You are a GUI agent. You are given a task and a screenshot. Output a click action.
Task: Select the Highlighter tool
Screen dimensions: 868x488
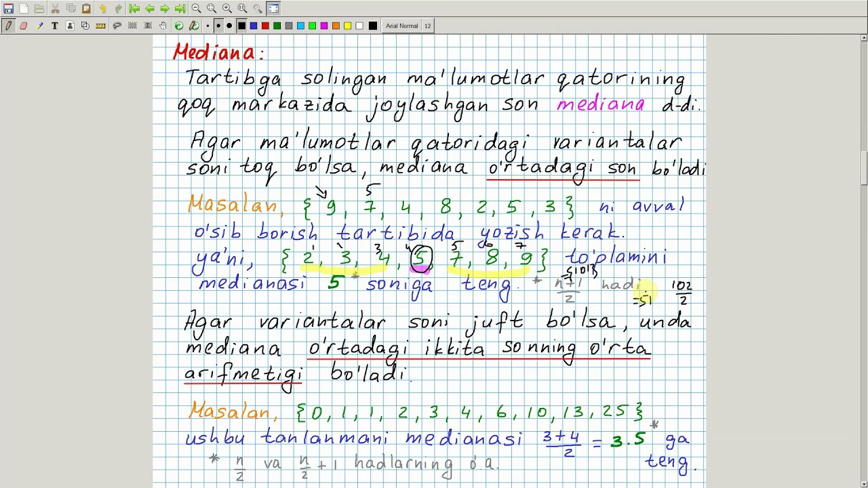click(39, 26)
